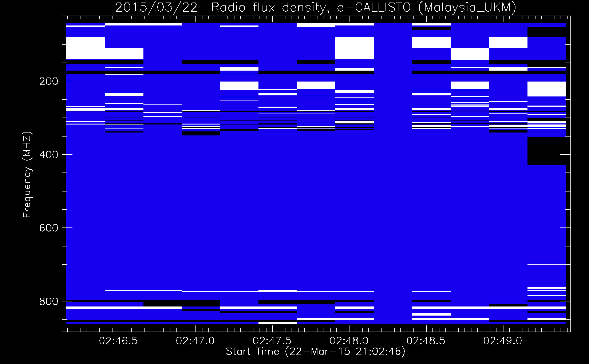Click the "600" frequency tick label

tap(49, 228)
